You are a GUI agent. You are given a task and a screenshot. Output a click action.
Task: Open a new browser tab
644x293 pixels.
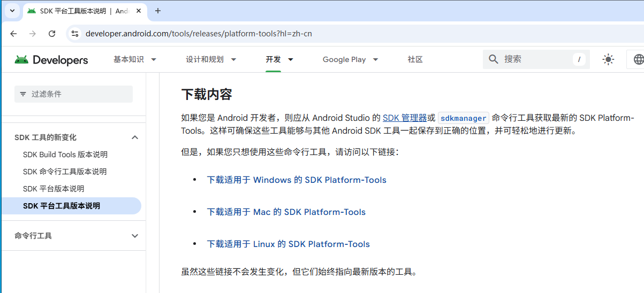(158, 11)
